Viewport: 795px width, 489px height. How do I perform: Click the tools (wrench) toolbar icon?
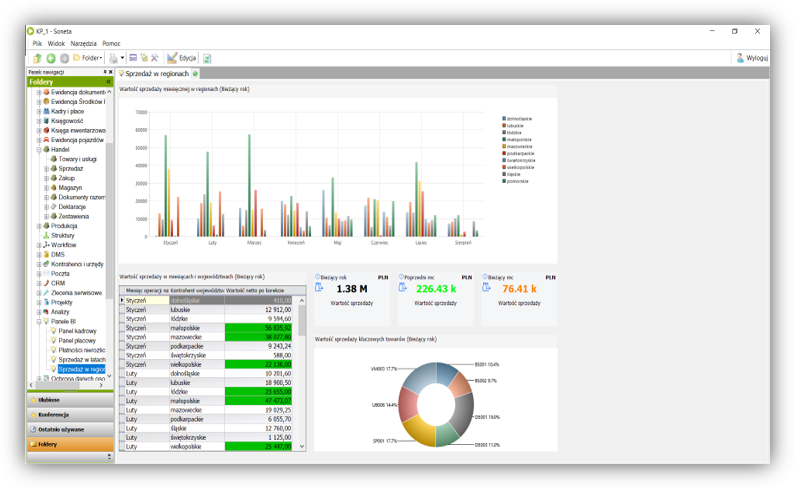pyautogui.click(x=155, y=58)
